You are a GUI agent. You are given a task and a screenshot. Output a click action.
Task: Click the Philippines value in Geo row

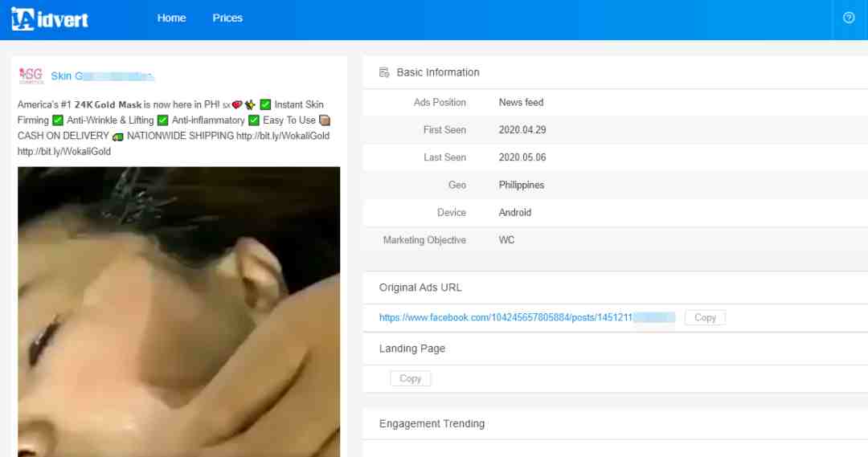(521, 185)
